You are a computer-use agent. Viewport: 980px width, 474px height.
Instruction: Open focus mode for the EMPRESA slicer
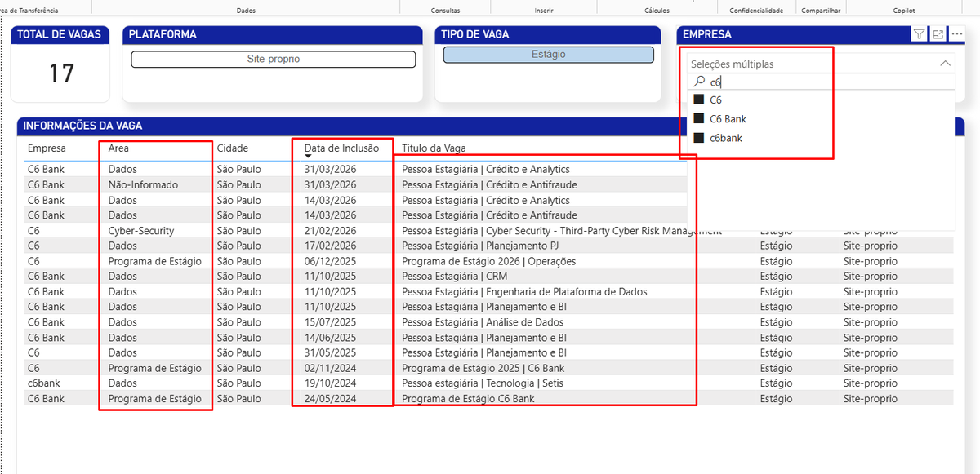click(938, 34)
